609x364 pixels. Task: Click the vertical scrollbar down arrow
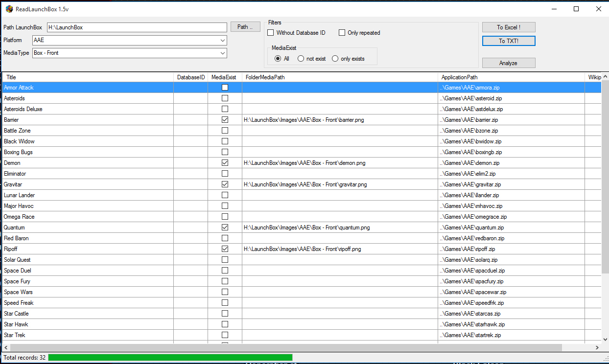(605, 339)
